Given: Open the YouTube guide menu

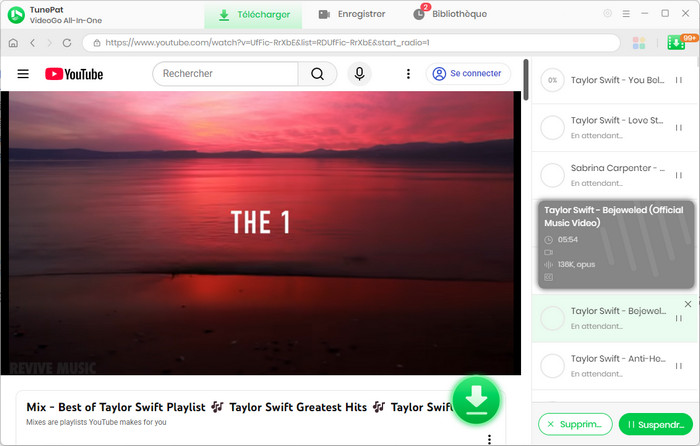Looking at the screenshot, I should click(x=23, y=74).
